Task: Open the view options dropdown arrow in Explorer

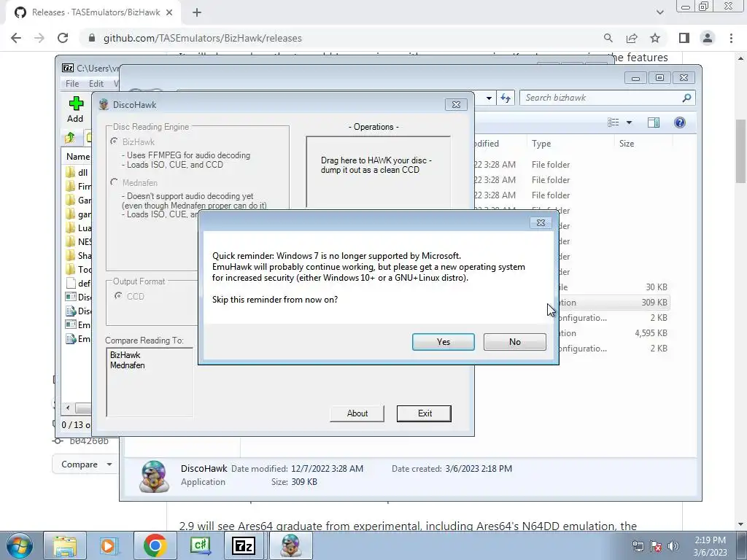Action: pyautogui.click(x=629, y=122)
